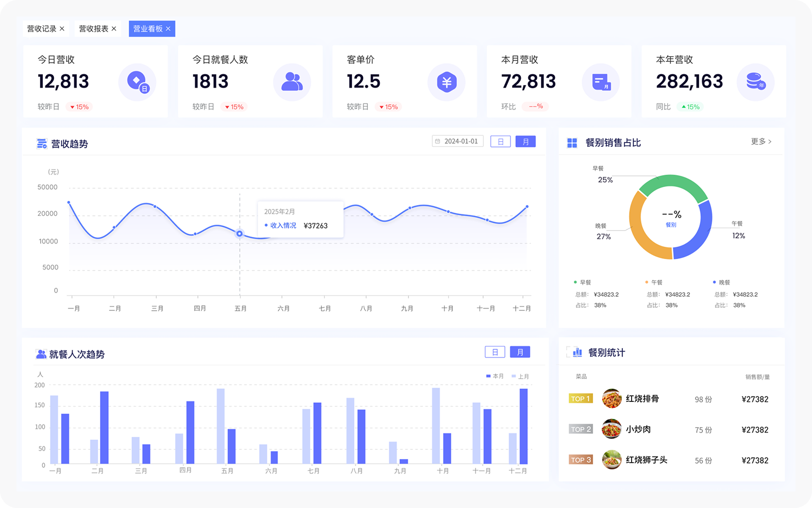The width and height of the screenshot is (812, 508).
Task: Switch revenue trend to 日 view
Action: point(500,142)
